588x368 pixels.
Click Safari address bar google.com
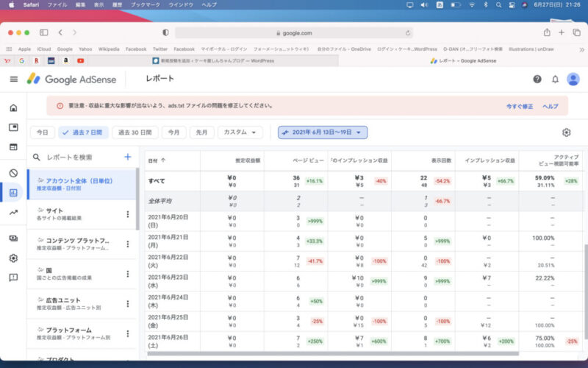[x=294, y=33]
